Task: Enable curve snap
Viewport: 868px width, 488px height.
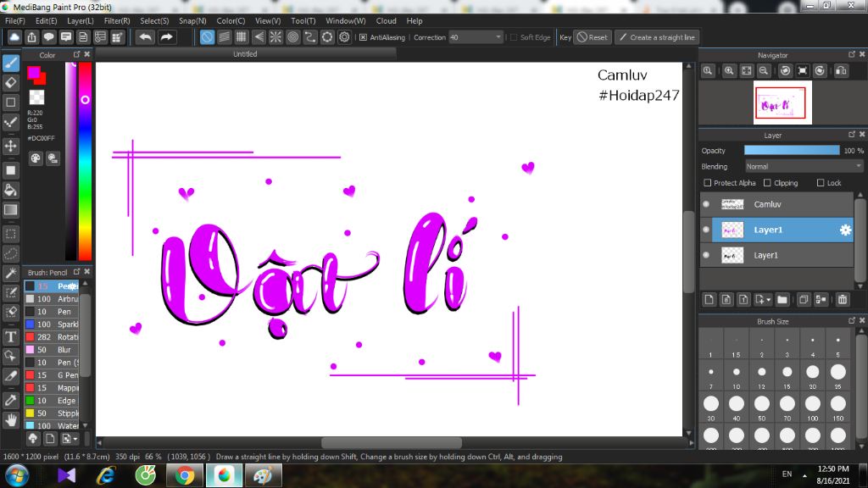Action: coord(310,37)
